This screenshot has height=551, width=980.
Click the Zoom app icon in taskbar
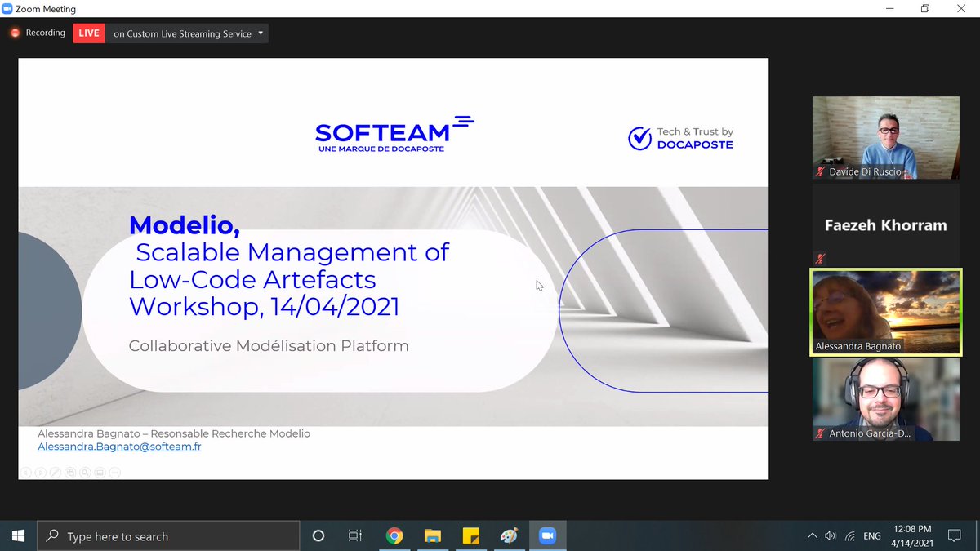pos(547,535)
